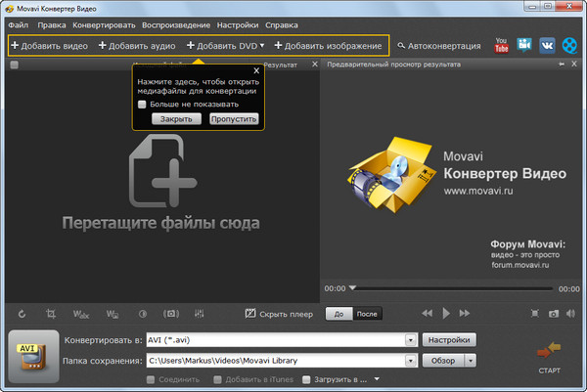Image resolution: width=587 pixels, height=392 pixels.
Task: Open the 'Папка сохранения' path dropdown
Action: [x=412, y=361]
